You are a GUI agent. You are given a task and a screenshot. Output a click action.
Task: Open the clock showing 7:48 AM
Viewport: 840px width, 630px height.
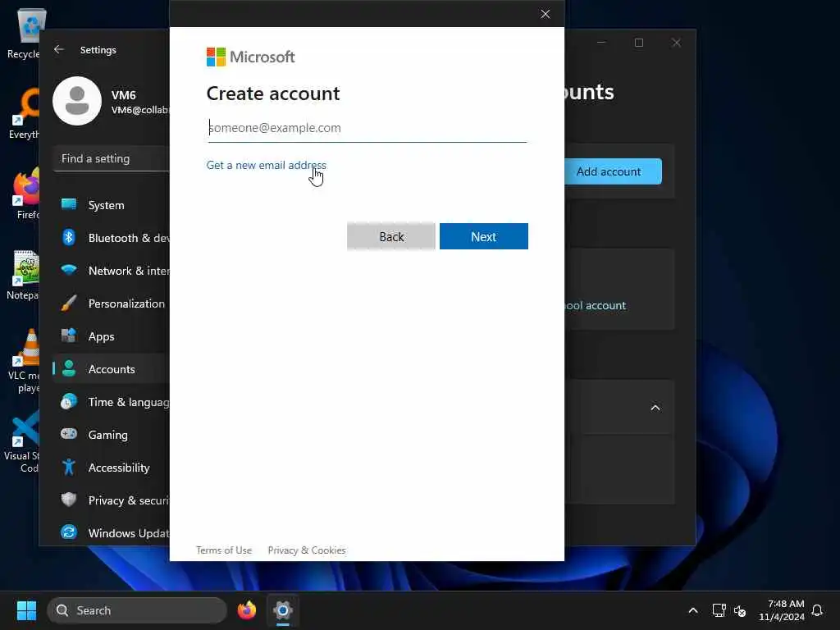(x=782, y=610)
